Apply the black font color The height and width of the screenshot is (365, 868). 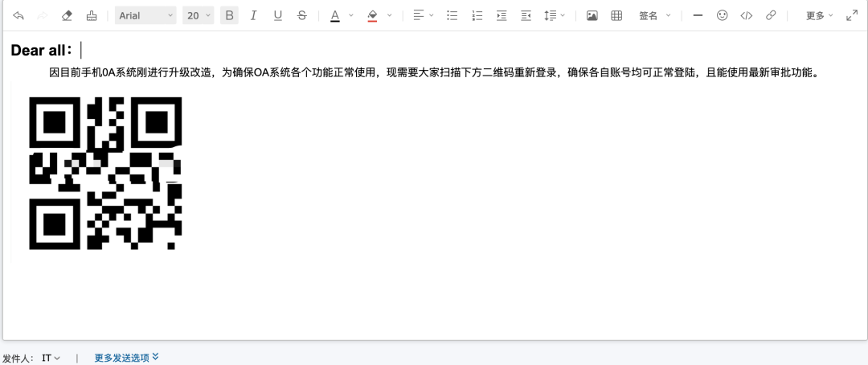(335, 15)
